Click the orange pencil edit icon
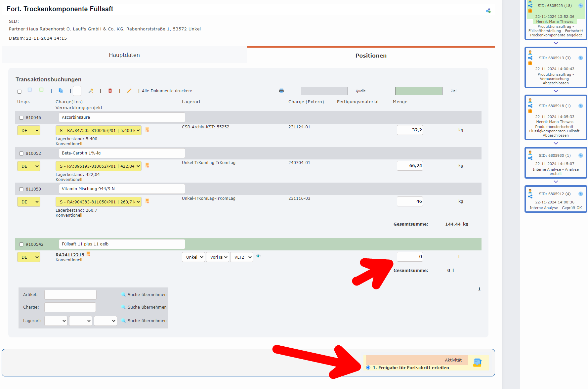The height and width of the screenshot is (389, 588). click(129, 91)
